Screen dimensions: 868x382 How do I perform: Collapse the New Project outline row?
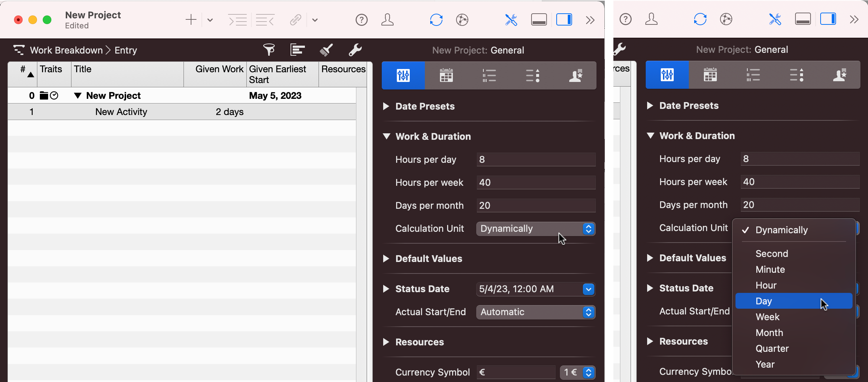tap(78, 96)
